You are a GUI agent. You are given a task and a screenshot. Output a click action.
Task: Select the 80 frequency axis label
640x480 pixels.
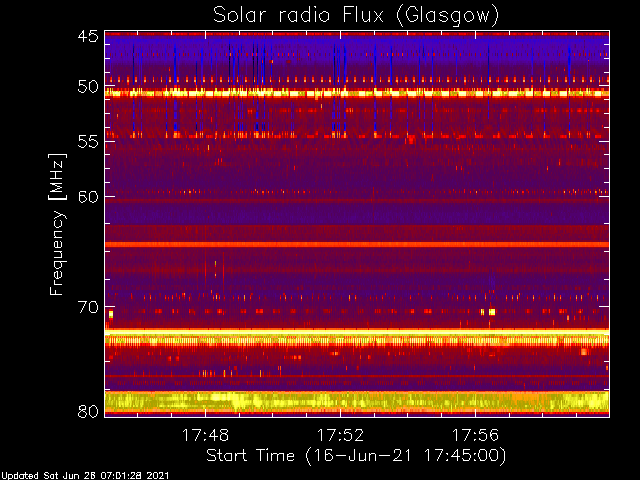[88, 411]
